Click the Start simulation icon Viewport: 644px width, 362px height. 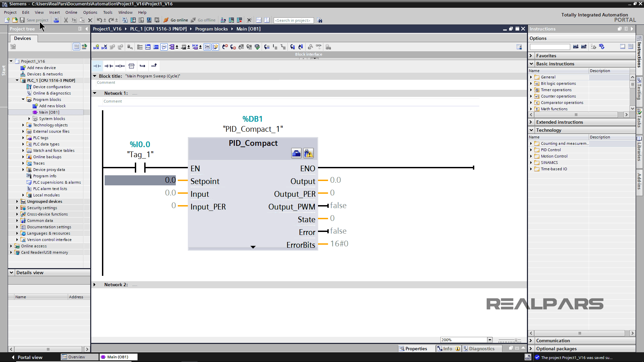(149, 20)
